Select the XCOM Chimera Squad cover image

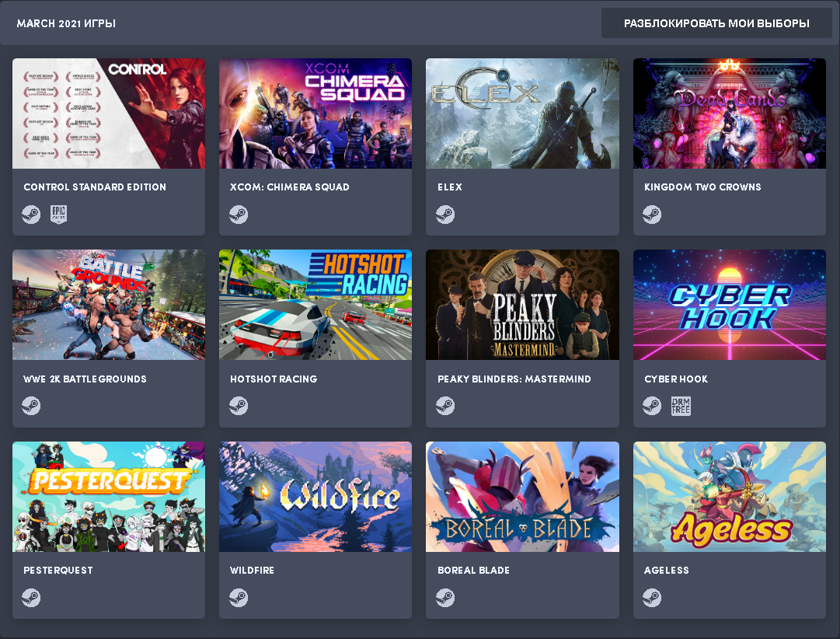coord(315,113)
